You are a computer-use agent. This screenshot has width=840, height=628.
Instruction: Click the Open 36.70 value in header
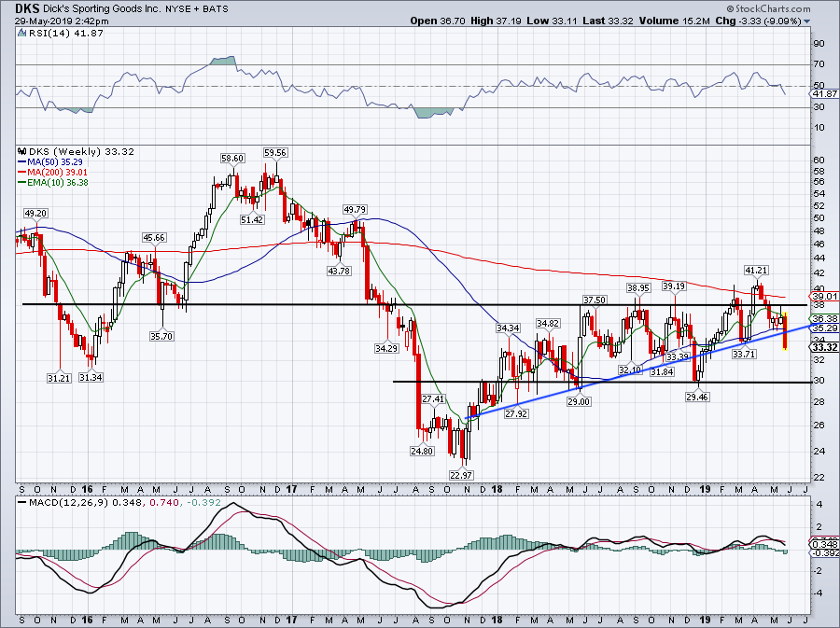439,21
